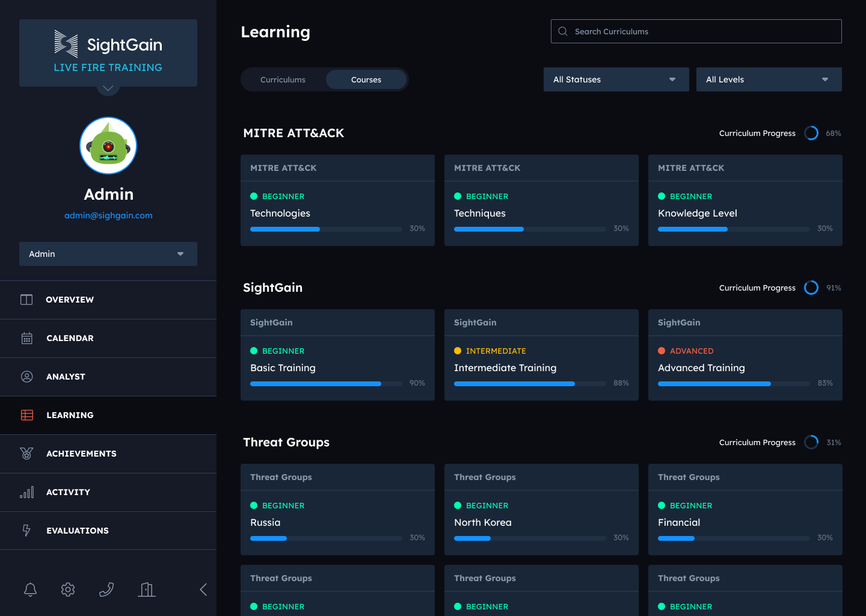Click the MITRE ATT&ACK section heading
866x616 pixels.
click(x=293, y=133)
